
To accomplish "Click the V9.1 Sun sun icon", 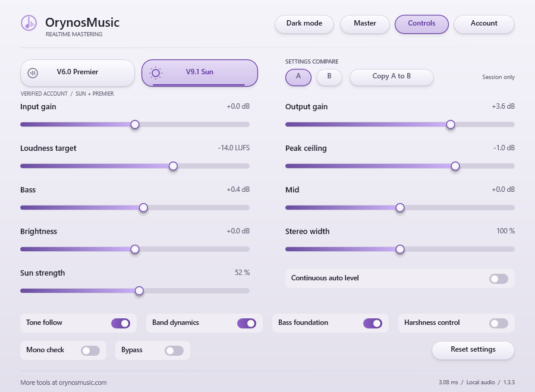I will 156,72.
